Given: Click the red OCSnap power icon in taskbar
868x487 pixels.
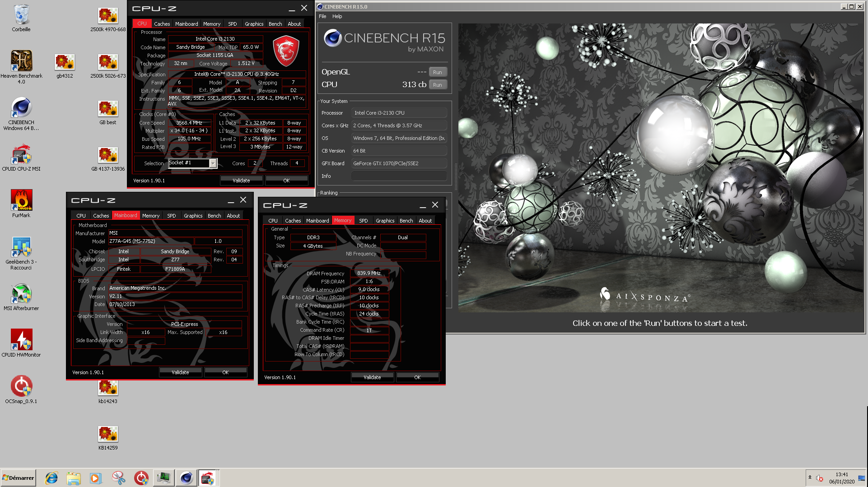Looking at the screenshot, I should point(141,478).
